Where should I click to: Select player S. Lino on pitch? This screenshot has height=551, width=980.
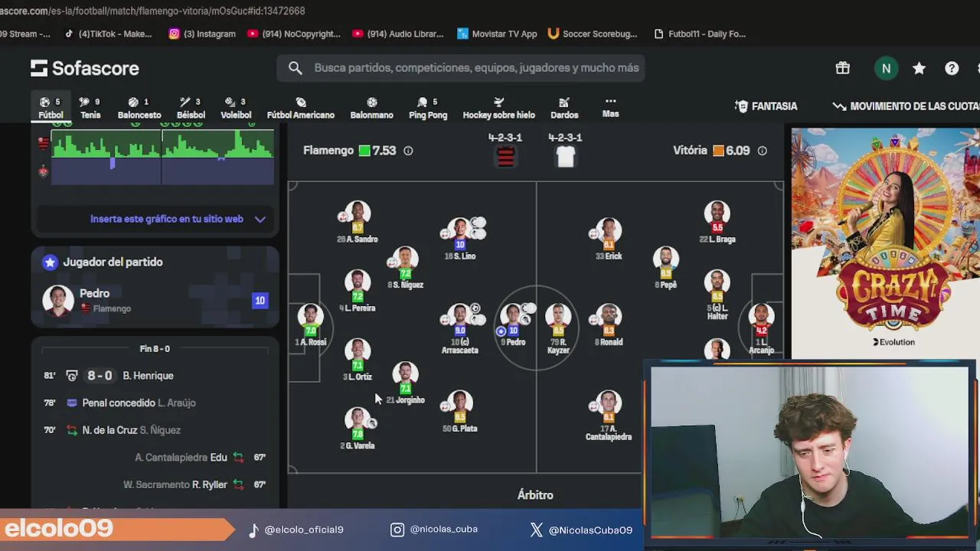pos(460,239)
